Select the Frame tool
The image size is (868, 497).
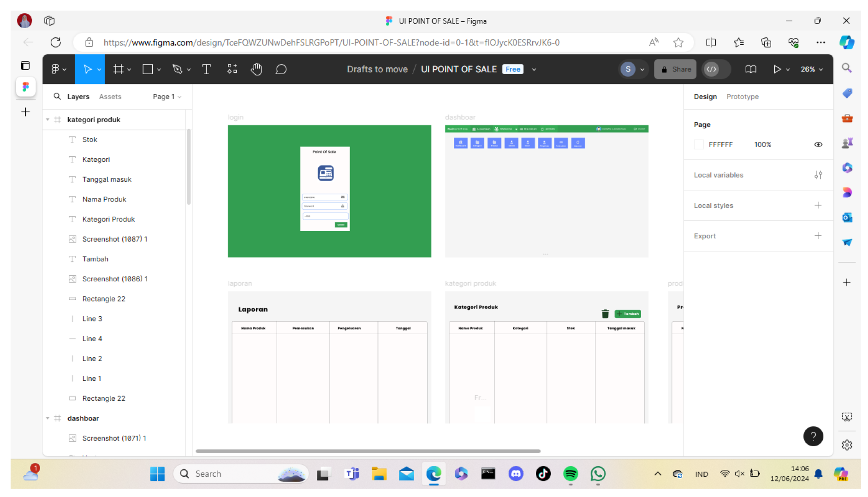coord(119,69)
